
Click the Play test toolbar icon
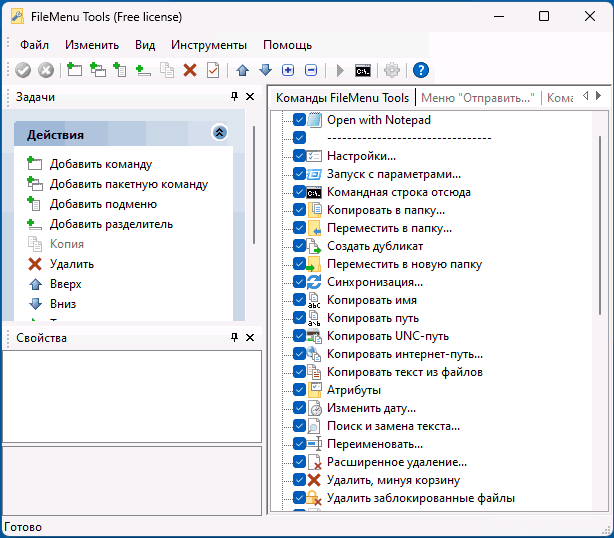coord(340,70)
